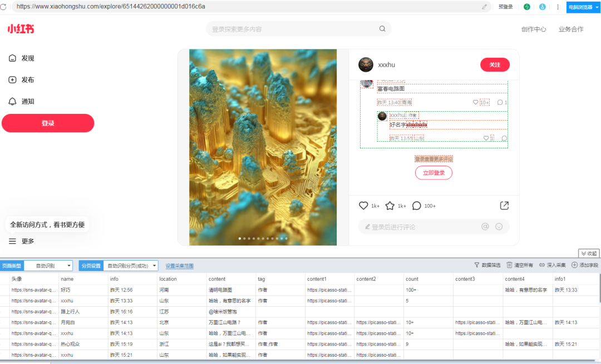Click the pencil edit icon in address bar

pyautogui.click(x=485, y=7)
